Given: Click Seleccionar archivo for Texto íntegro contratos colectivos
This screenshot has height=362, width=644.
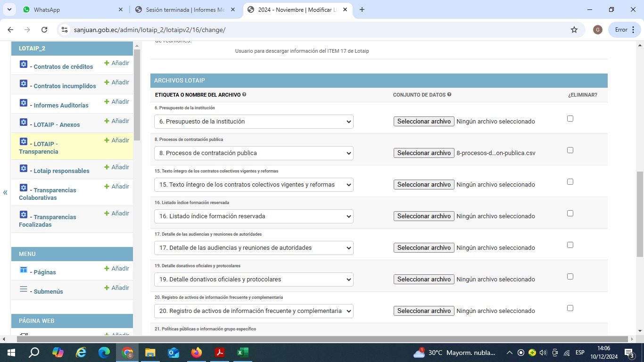Looking at the screenshot, I should click(423, 185).
